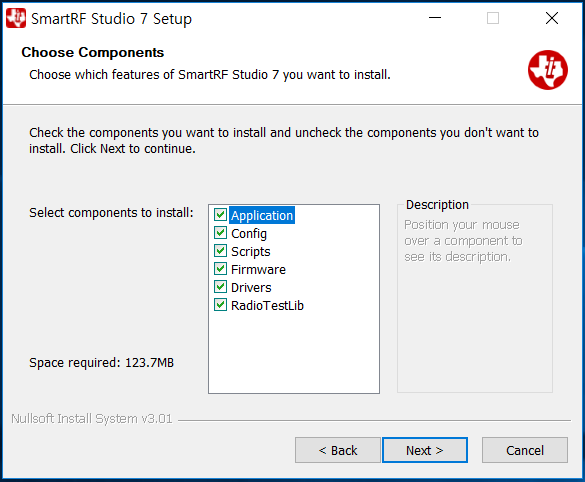Uncheck the Config component checkbox
This screenshot has width=585, height=482.
220,233
